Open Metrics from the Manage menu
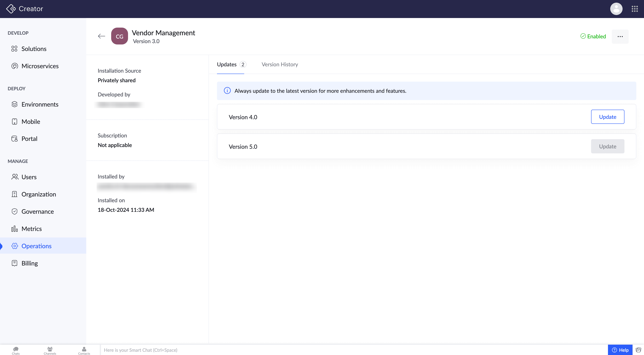The height and width of the screenshot is (355, 644). [31, 229]
